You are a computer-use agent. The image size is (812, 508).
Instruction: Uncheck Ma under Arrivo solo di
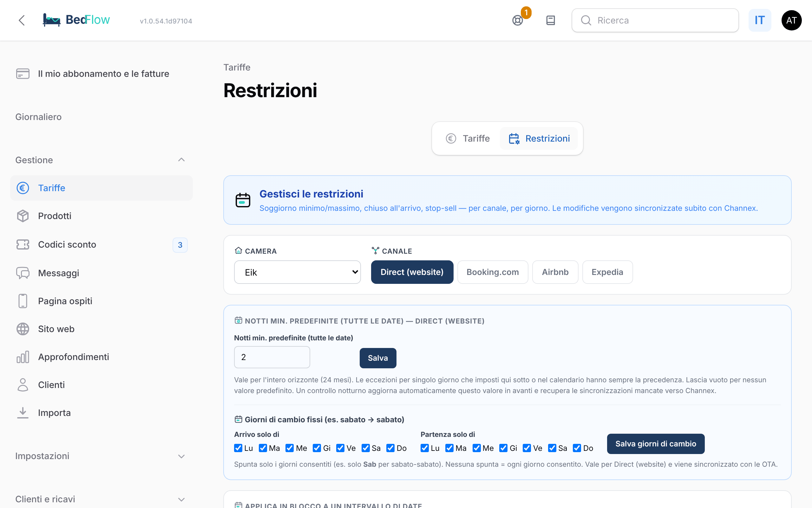click(263, 448)
